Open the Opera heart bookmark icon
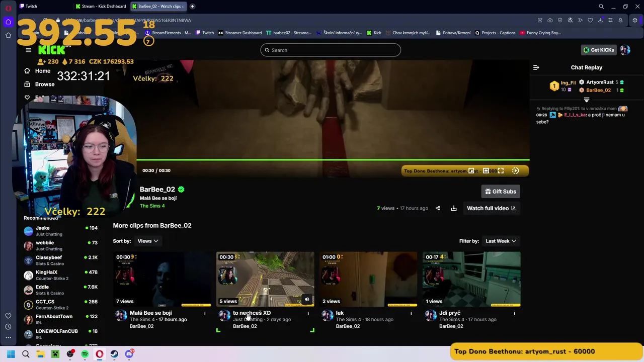Image resolution: width=644 pixels, height=362 pixels. point(590,20)
